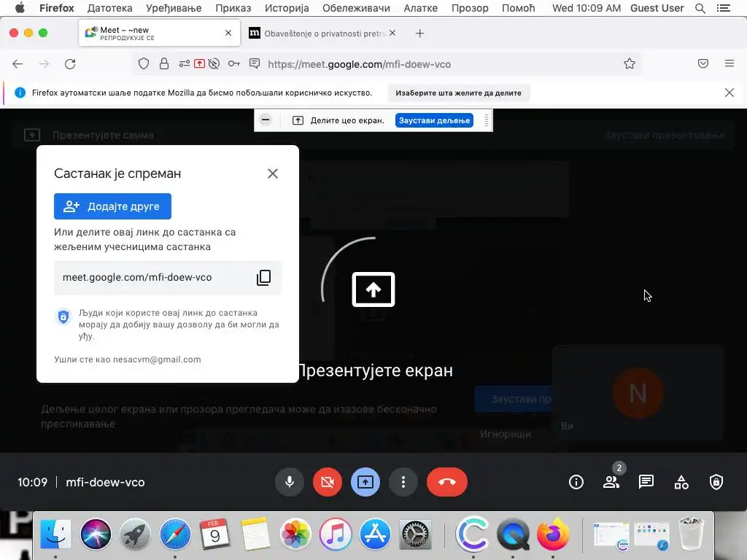Click 'Додајте друге' button
Screen dimensions: 747x560
pos(112,206)
